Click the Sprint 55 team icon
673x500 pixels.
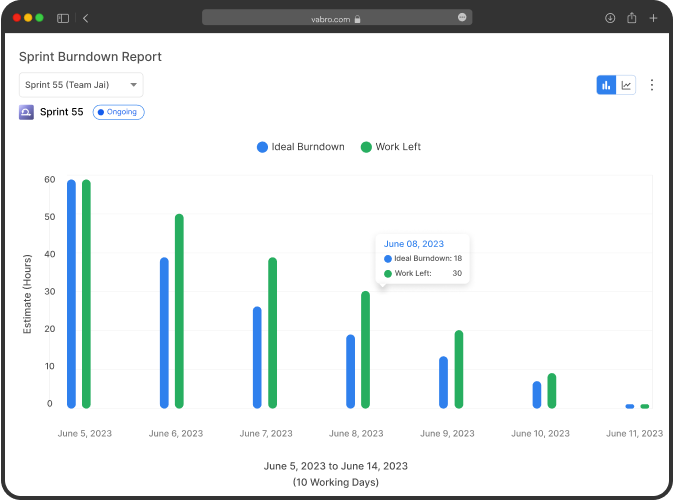27,112
